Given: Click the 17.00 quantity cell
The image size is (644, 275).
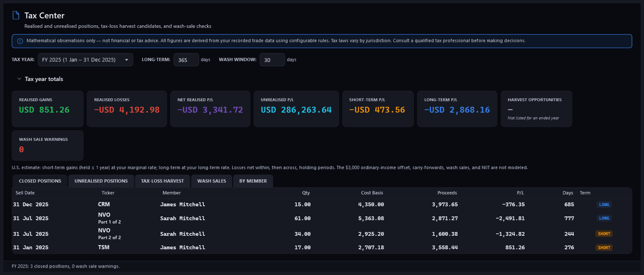Looking at the screenshot, I should pos(302,247).
